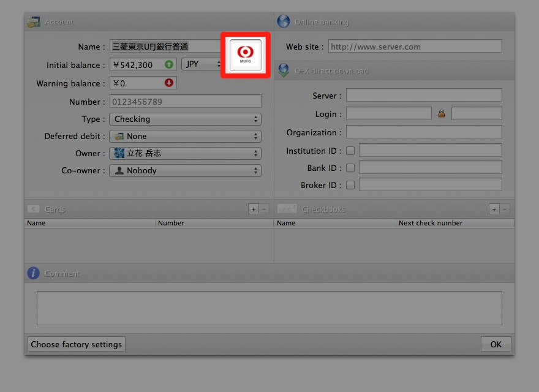The image size is (539, 392).
Task: Click the padlock icon beside Login
Action: (x=441, y=113)
